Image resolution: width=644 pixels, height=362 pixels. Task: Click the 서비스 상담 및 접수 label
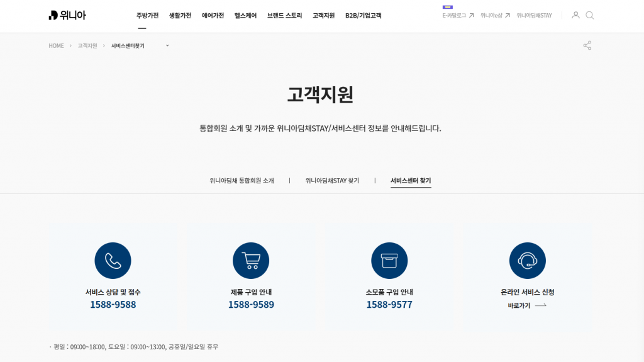(113, 292)
